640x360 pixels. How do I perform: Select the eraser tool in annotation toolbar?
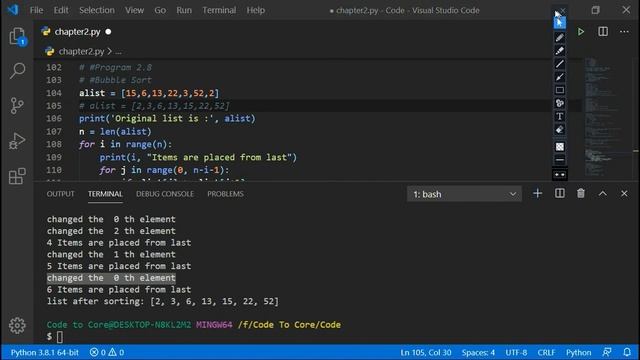(x=560, y=130)
